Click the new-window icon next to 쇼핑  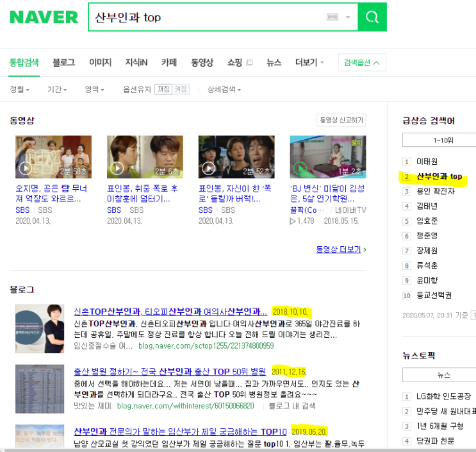click(x=250, y=63)
